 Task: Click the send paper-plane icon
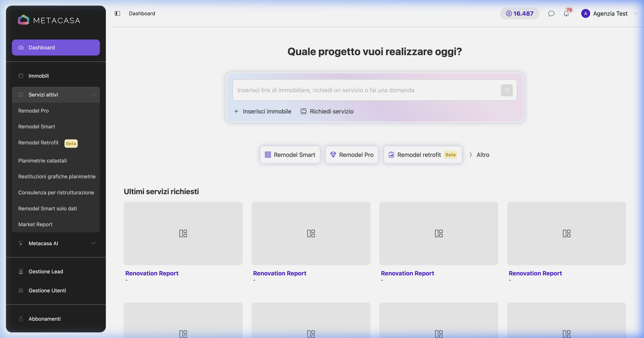click(506, 90)
